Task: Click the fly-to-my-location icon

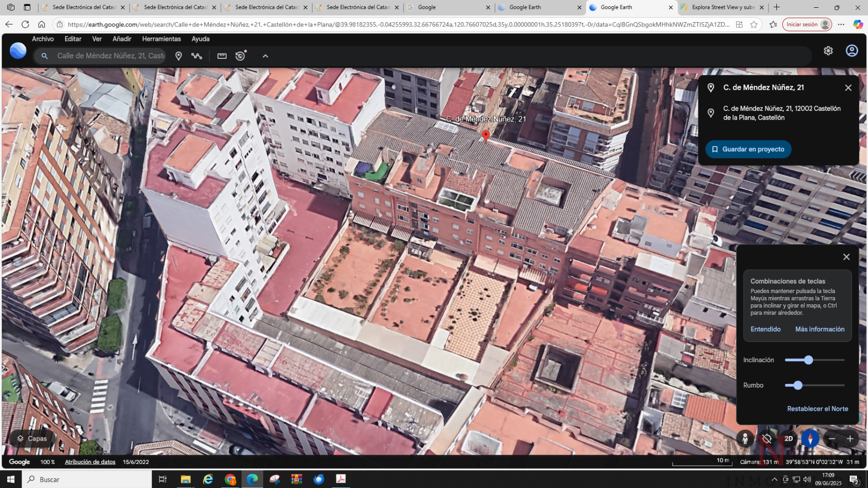Action: tap(767, 438)
